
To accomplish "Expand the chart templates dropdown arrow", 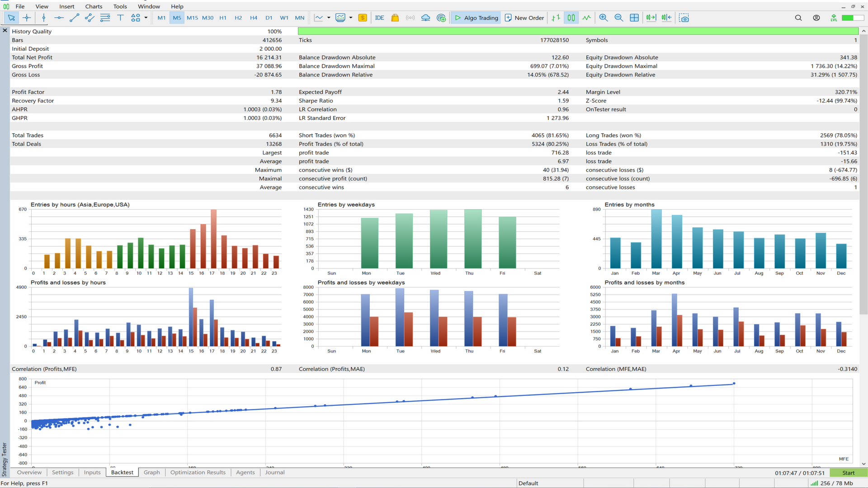I will click(x=351, y=18).
